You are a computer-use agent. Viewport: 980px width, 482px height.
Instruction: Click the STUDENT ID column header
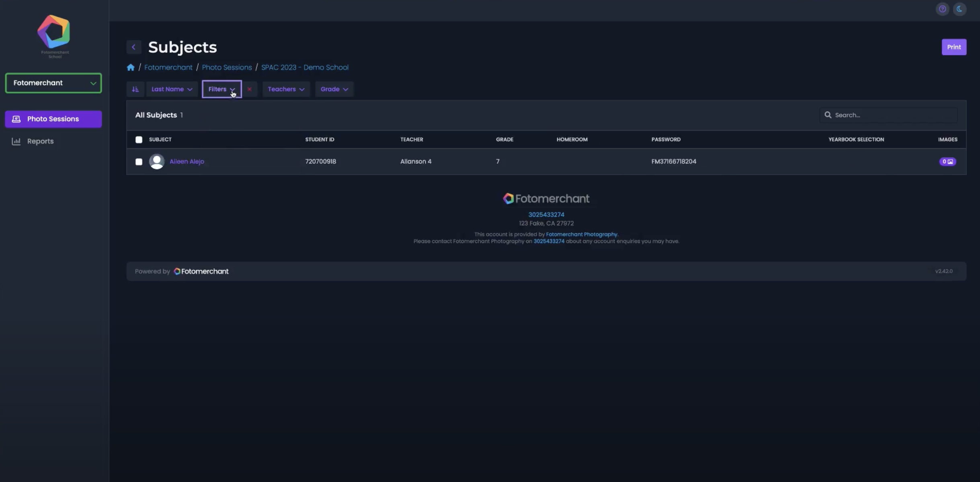tap(320, 140)
